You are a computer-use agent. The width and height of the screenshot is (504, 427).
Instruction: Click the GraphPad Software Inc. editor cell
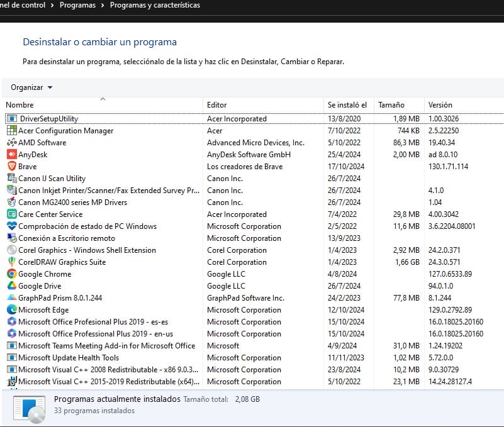[245, 298]
